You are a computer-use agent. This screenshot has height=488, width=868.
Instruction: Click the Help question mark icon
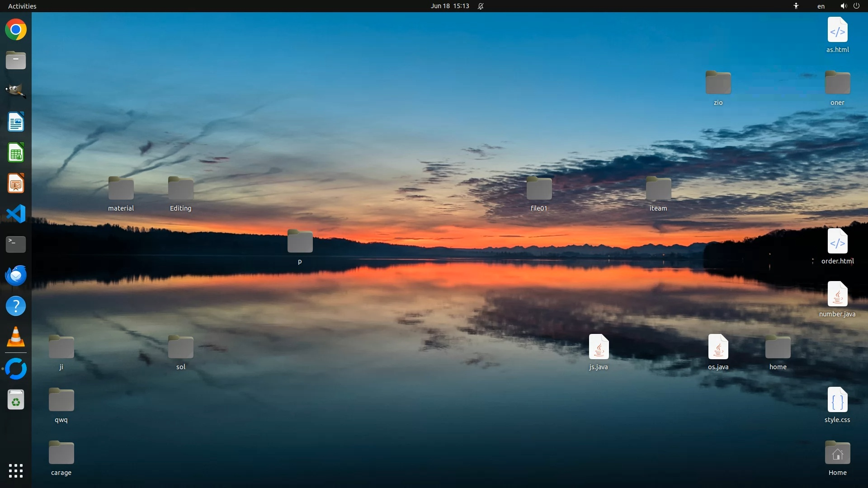tap(16, 306)
